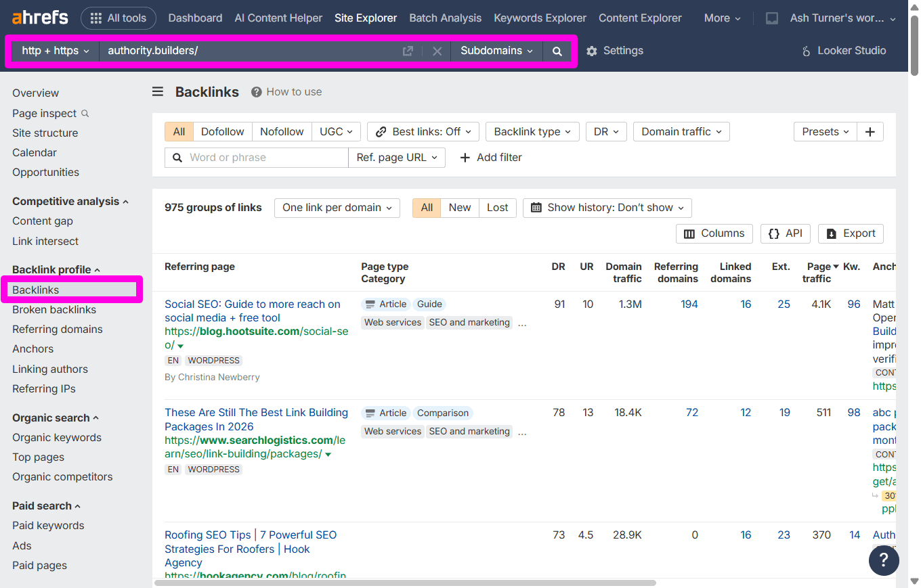
Task: Open AI Content Helper
Action: point(278,18)
